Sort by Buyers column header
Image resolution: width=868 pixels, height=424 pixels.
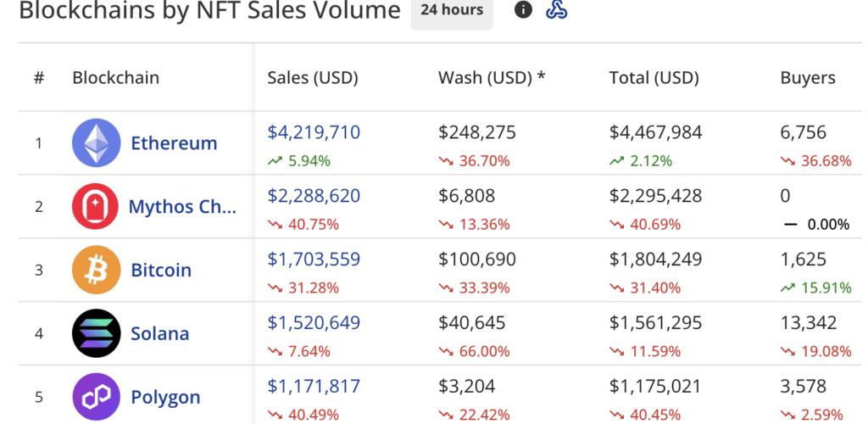(x=807, y=78)
